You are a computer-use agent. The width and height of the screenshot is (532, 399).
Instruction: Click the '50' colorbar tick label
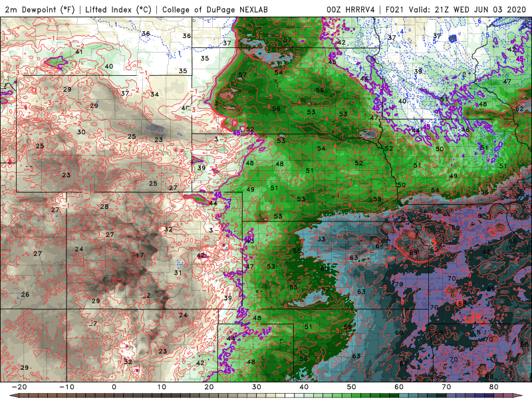[x=352, y=387]
